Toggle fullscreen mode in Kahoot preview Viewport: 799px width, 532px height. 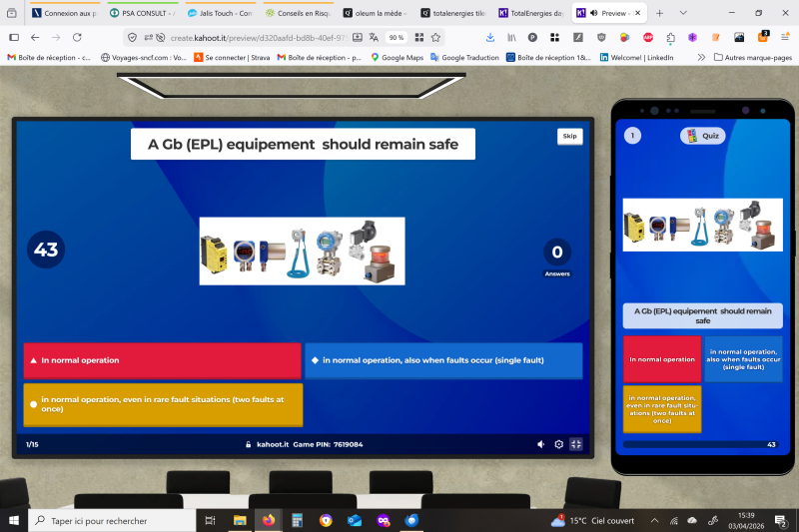(x=576, y=444)
